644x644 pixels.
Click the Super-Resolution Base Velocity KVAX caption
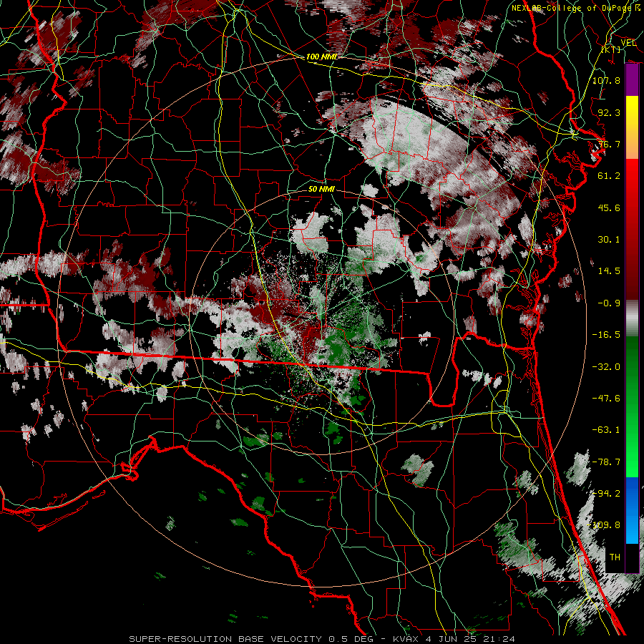[321, 639]
